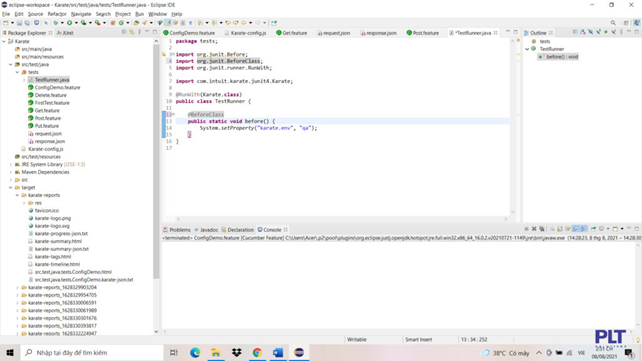Image resolution: width=642 pixels, height=361 pixels.
Task: Click the Save toolbar icon
Action: tap(19, 23)
